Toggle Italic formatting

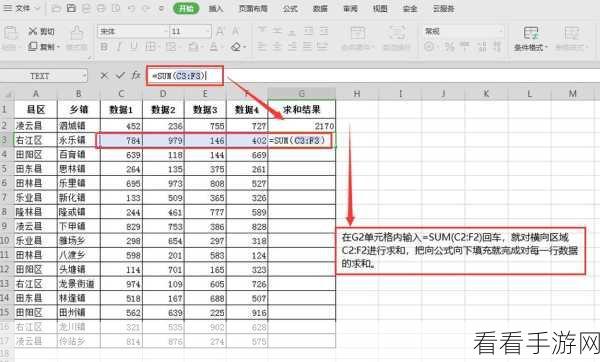119,47
